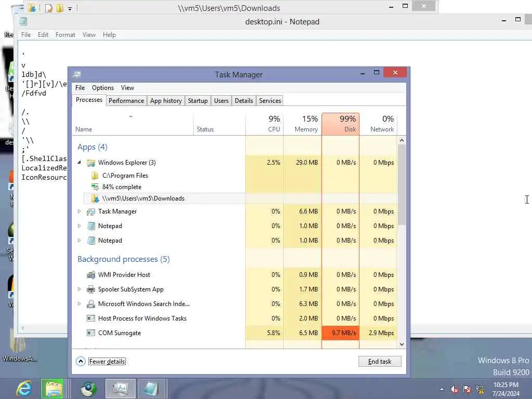Click the Task Manager taskbar button
The height and width of the screenshot is (399, 532).
pos(120,389)
